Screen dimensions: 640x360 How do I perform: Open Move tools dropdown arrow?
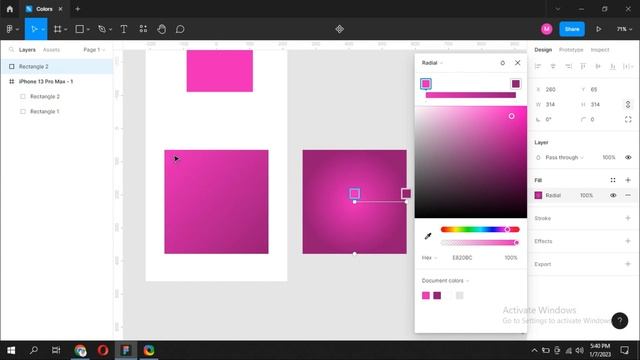click(42, 29)
